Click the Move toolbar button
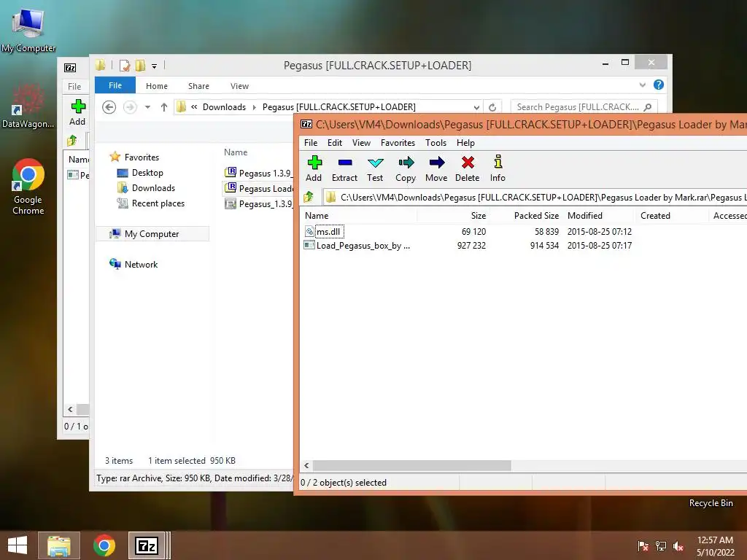 click(x=436, y=168)
